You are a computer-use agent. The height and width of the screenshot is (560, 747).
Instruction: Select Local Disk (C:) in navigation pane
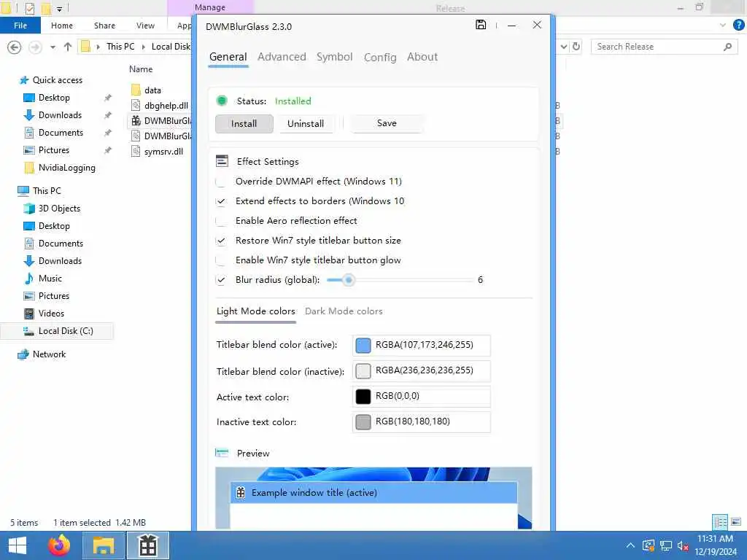tap(66, 331)
